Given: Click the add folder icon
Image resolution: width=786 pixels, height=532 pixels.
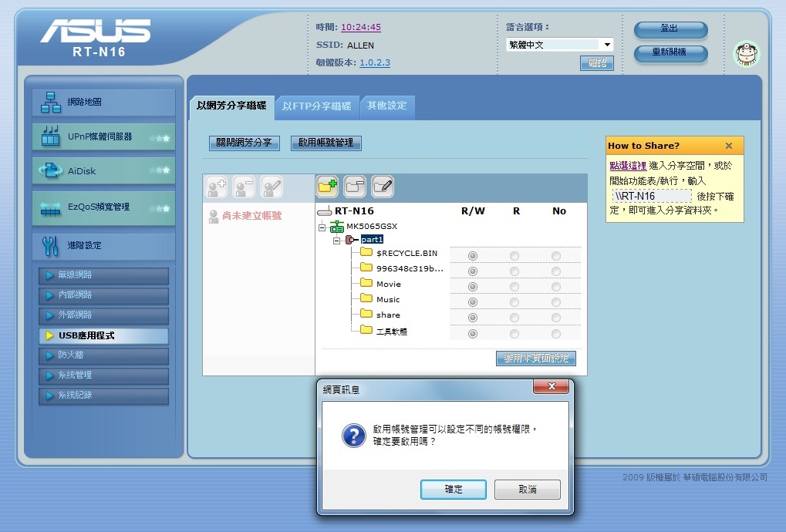Looking at the screenshot, I should tap(327, 187).
